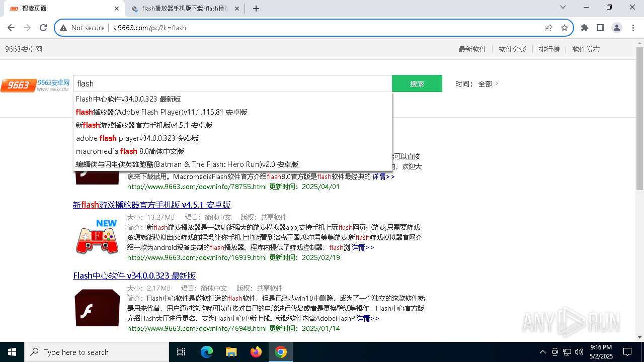
Task: Open File Explorer from the taskbar
Action: (231, 352)
